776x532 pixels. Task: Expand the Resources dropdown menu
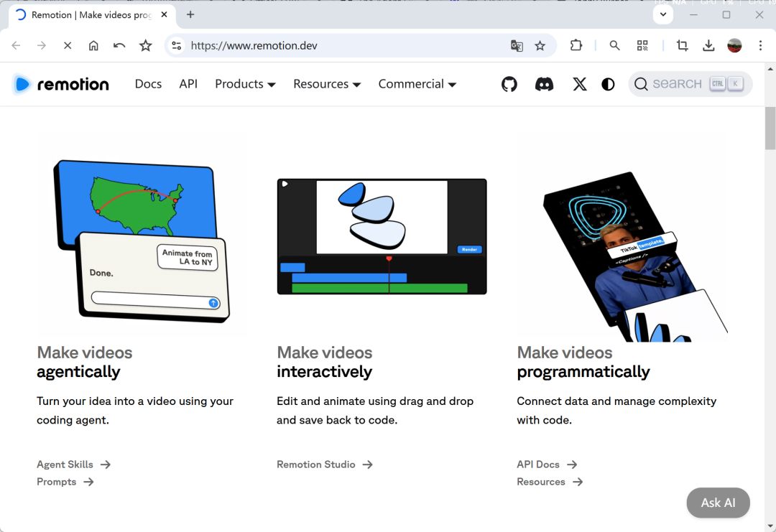tap(327, 84)
